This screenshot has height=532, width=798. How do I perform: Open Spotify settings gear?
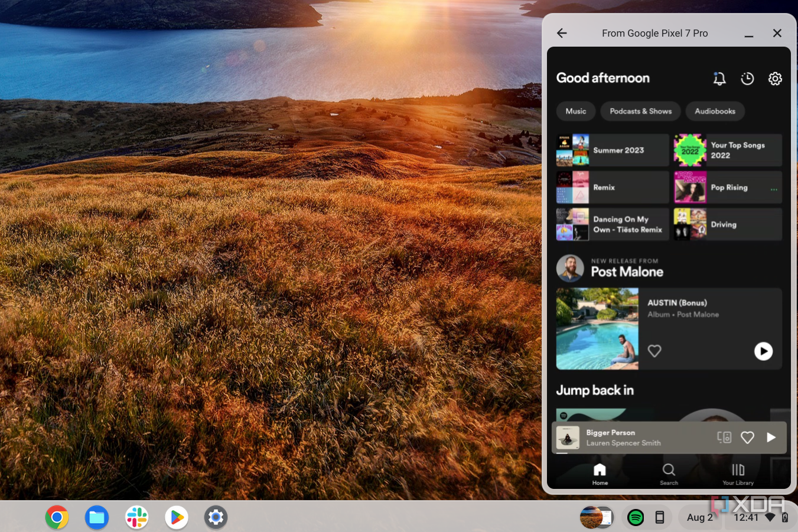click(775, 79)
